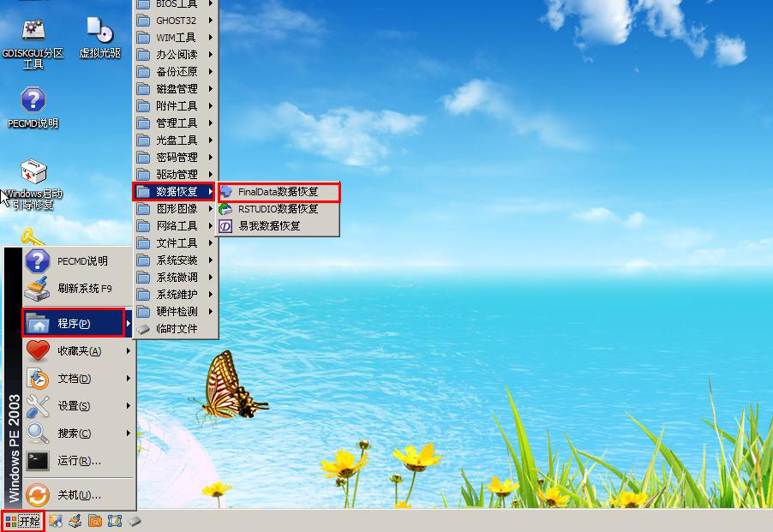The width and height of the screenshot is (773, 532).
Task: Click the 收藏夹 red heart icon
Action: [x=38, y=350]
